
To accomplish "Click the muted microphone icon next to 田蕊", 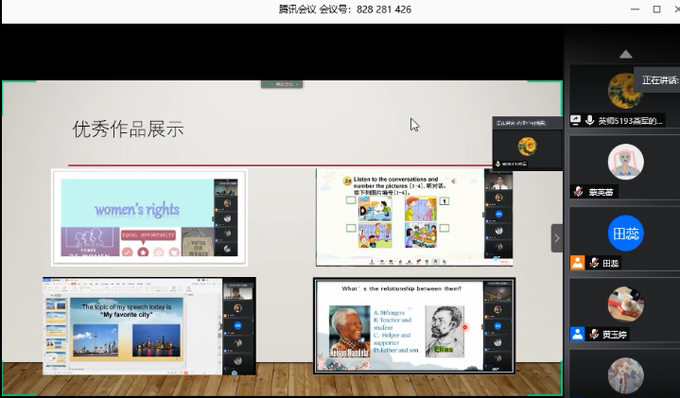I will 595,262.
